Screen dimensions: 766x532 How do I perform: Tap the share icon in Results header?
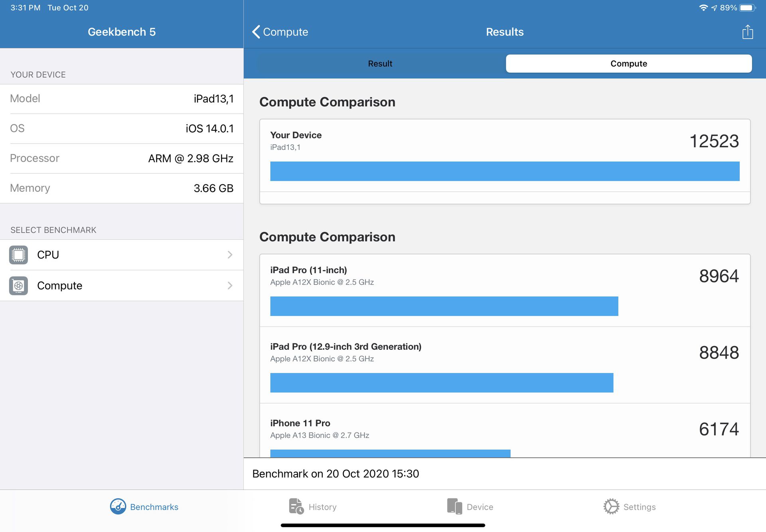click(748, 32)
